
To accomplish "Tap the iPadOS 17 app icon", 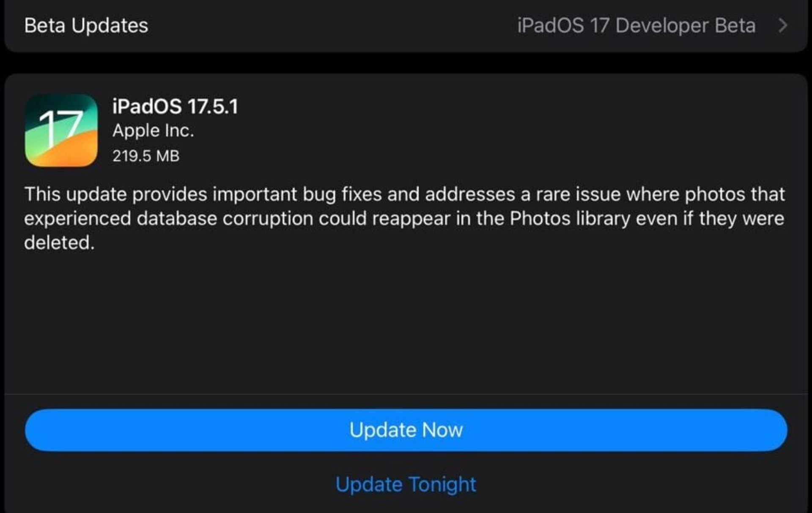I will (x=61, y=130).
